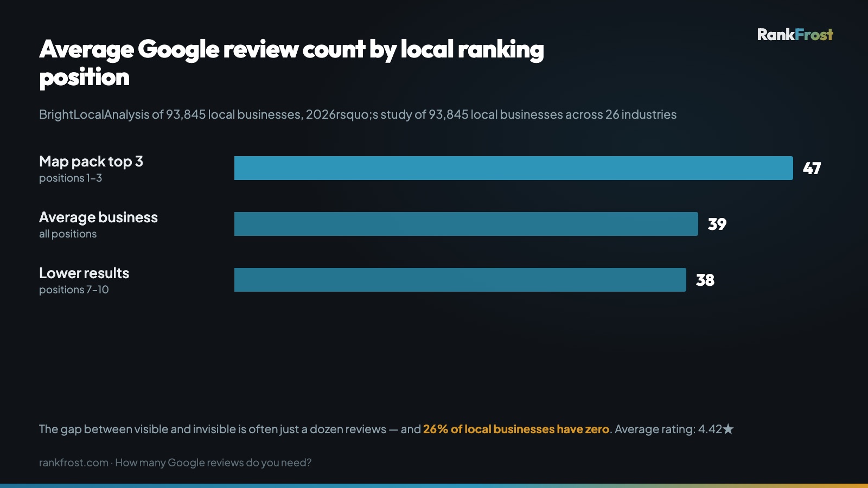This screenshot has width=868, height=488.
Task: Click the BrightLocal analysis subtitle line
Action: (358, 114)
